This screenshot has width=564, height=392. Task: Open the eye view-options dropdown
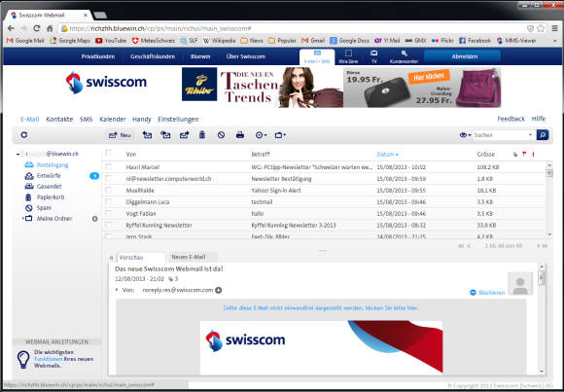[465, 135]
